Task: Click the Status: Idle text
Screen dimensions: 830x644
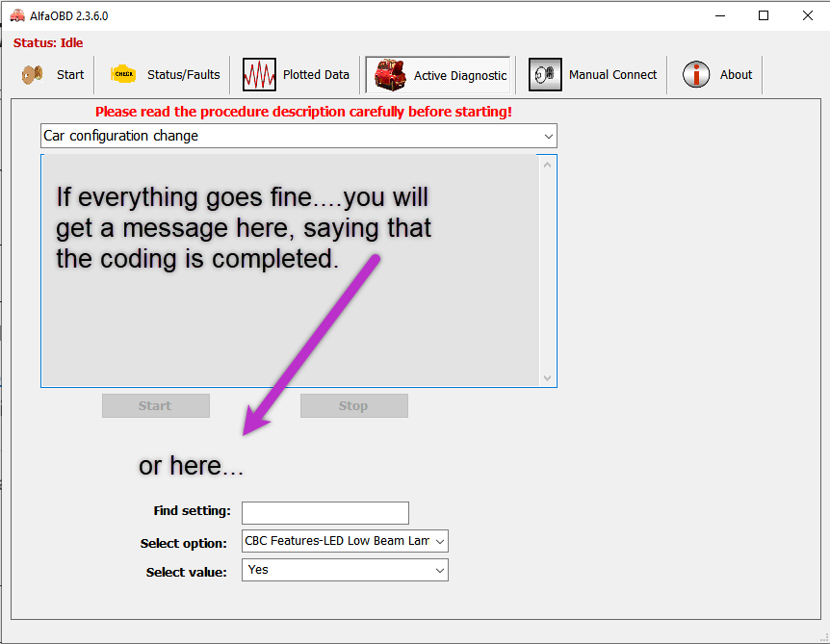Action: pos(48,43)
